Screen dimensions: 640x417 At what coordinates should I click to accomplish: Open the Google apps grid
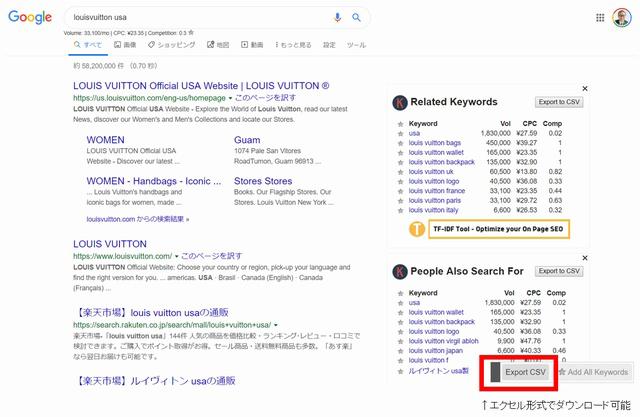(x=600, y=17)
